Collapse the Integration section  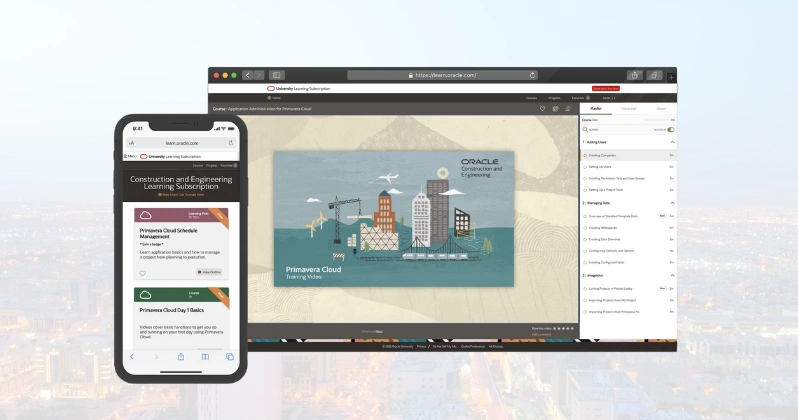[x=671, y=275]
